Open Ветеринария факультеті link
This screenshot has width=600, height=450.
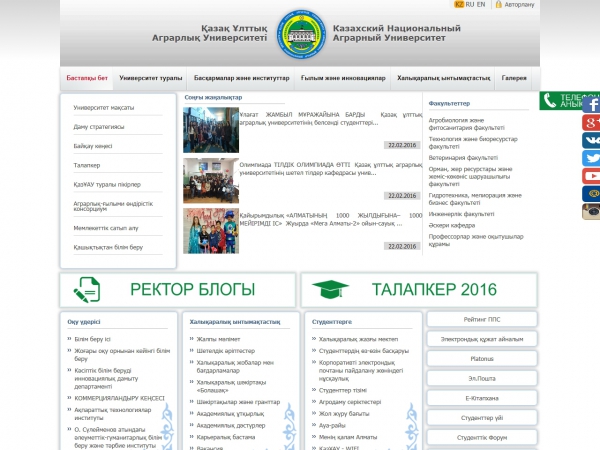pos(463,158)
